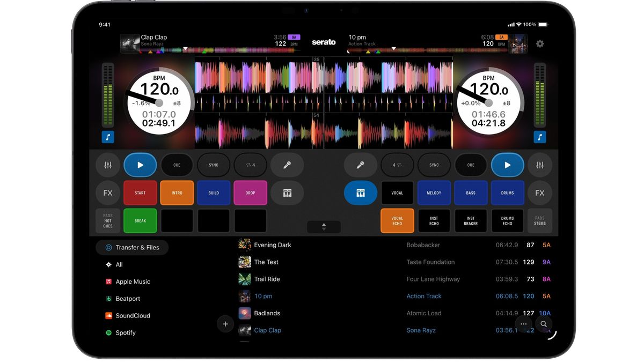Toggle the DRUMS stem pad
This screenshot has height=362, width=644.
507,193
